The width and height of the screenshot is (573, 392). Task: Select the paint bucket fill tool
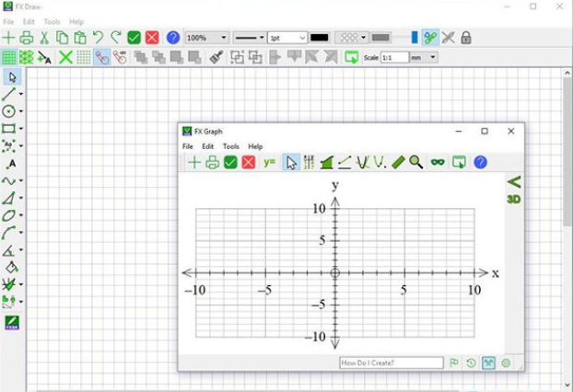tap(10, 268)
